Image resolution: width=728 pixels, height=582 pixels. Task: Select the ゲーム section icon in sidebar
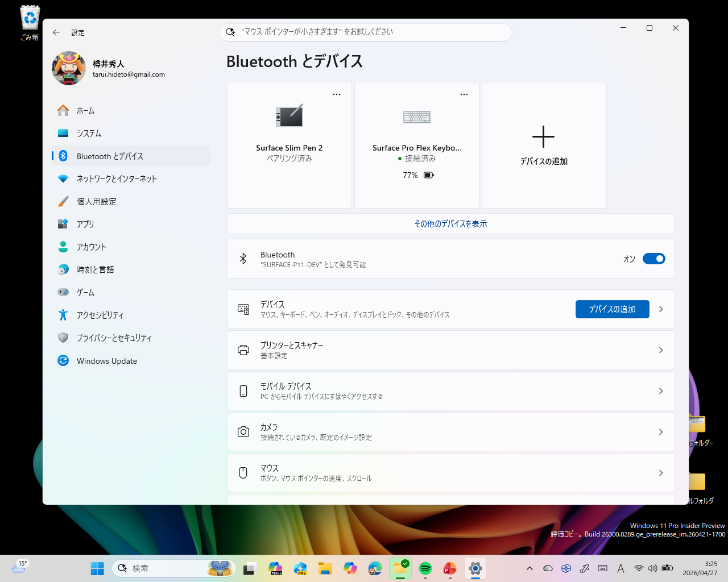63,292
